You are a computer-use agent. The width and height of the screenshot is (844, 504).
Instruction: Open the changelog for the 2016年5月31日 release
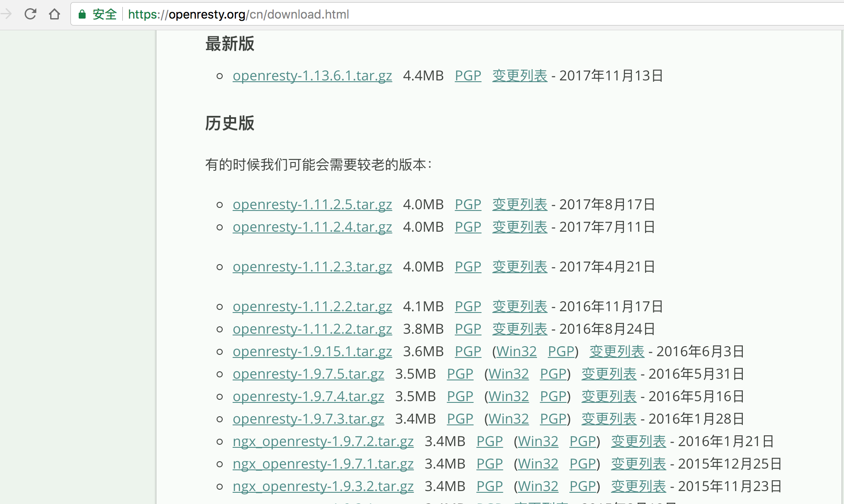609,374
